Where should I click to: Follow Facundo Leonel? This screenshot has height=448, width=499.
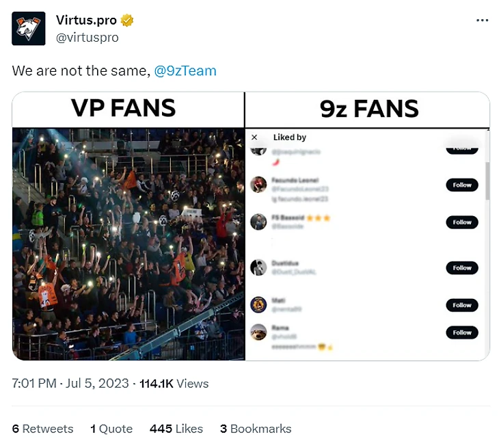click(461, 185)
